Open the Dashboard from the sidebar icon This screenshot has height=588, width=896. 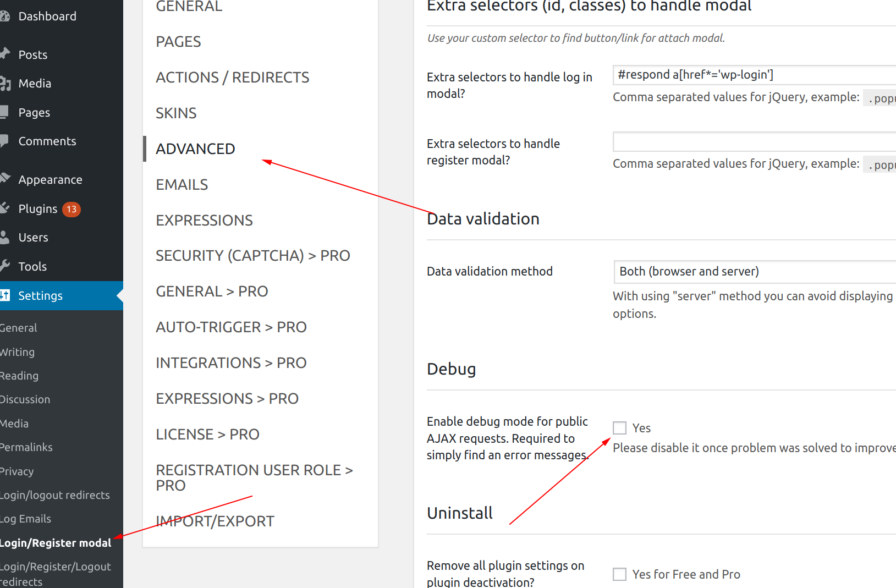[6, 16]
